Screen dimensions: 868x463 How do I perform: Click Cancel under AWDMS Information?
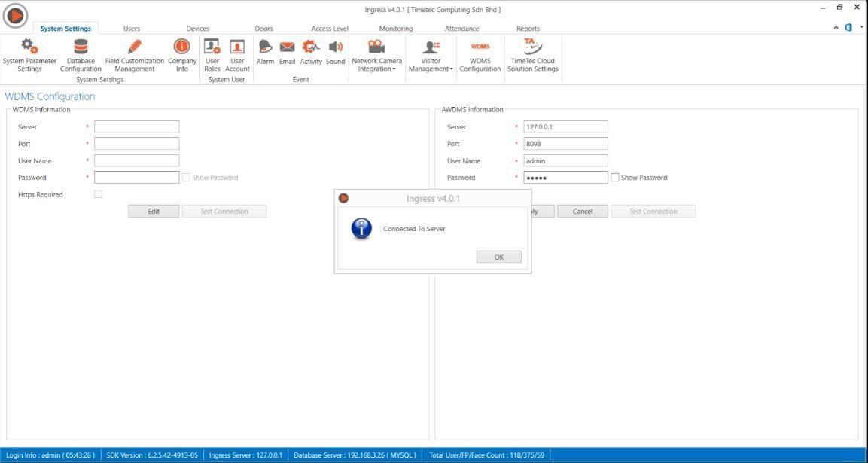pos(583,211)
